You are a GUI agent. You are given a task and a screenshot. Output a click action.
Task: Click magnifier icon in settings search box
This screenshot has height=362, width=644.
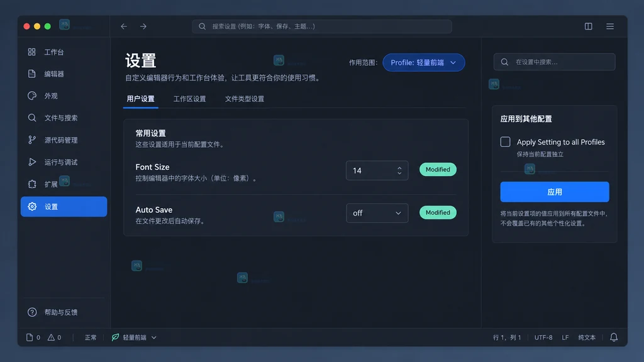point(504,62)
